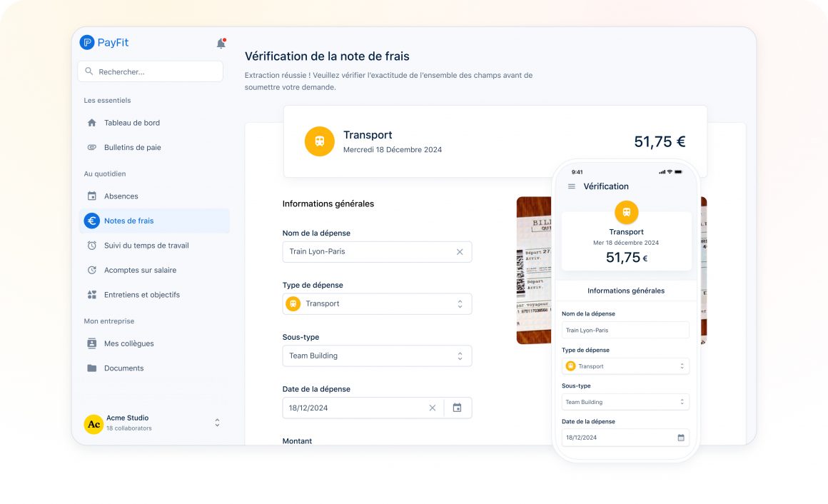The height and width of the screenshot is (504, 828).
Task: Open the mobile Sous-type dropdown
Action: (x=682, y=402)
